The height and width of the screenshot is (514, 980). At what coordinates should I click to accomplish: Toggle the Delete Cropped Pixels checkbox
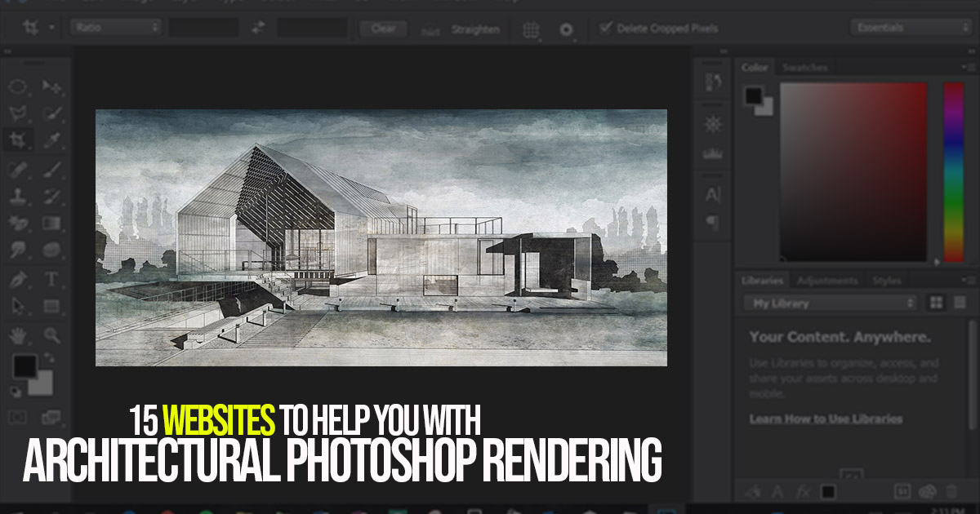pyautogui.click(x=604, y=29)
